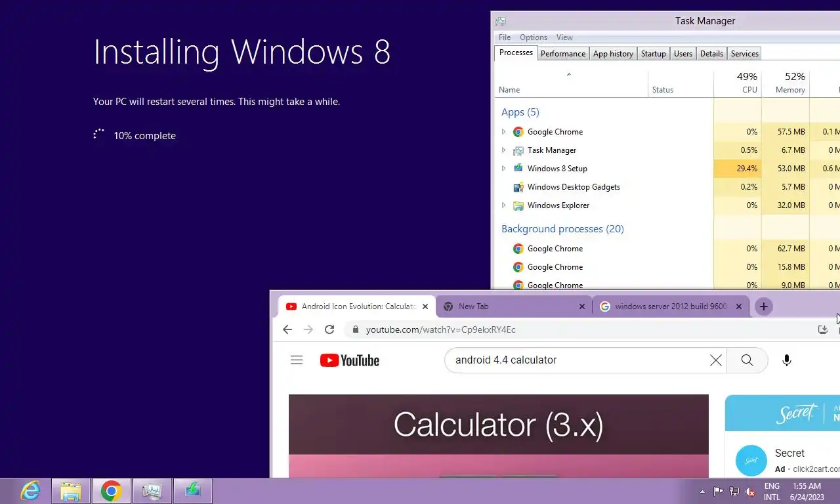The width and height of the screenshot is (840, 504).
Task: Click the padlock site info icon
Action: tap(355, 329)
